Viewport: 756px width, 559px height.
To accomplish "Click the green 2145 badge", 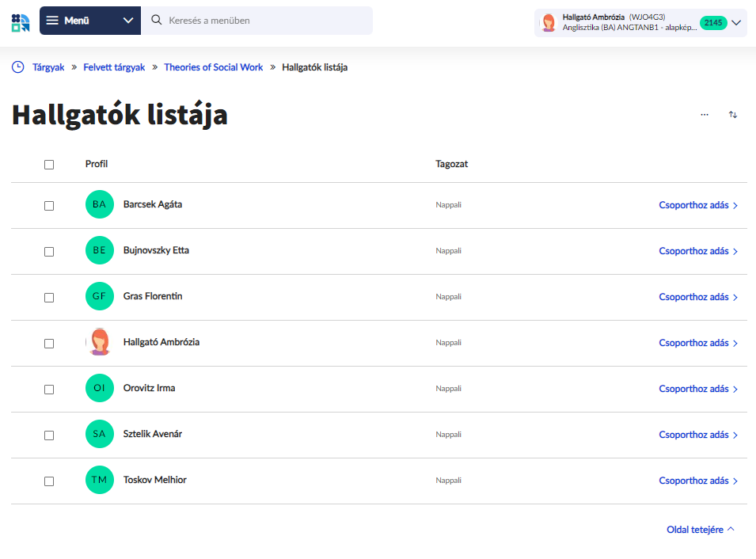I will pos(712,23).
